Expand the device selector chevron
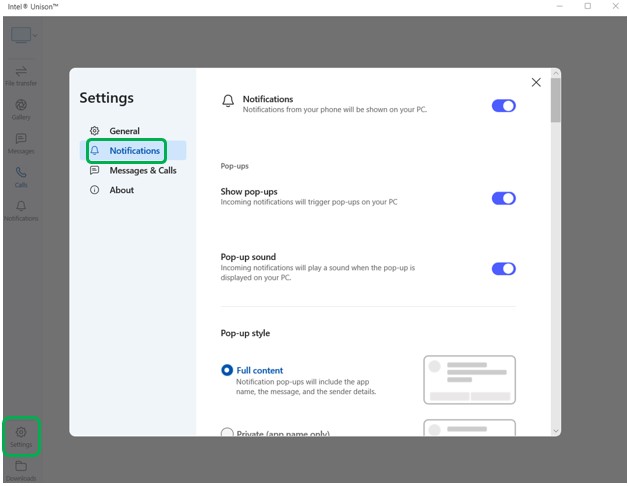Viewport: 628px width, 486px height. (x=35, y=35)
